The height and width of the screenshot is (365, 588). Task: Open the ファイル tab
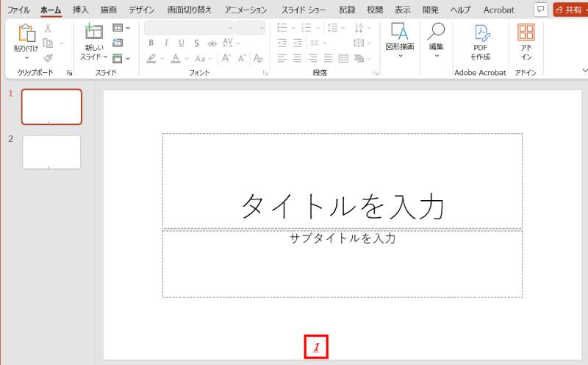(18, 10)
